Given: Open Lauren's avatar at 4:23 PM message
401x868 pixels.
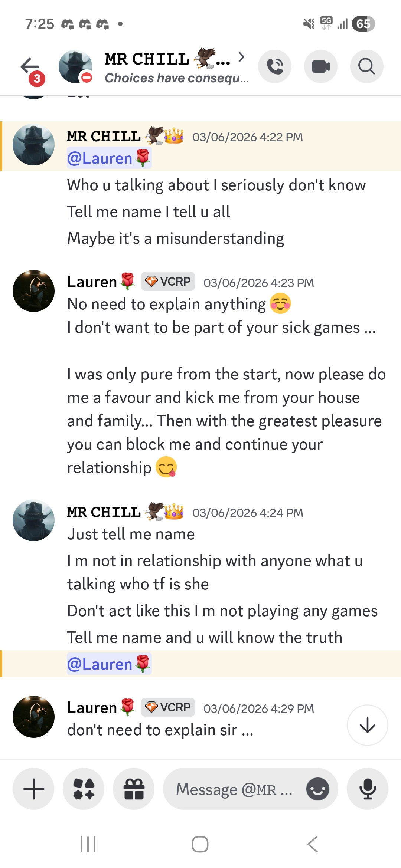Looking at the screenshot, I should (x=33, y=291).
